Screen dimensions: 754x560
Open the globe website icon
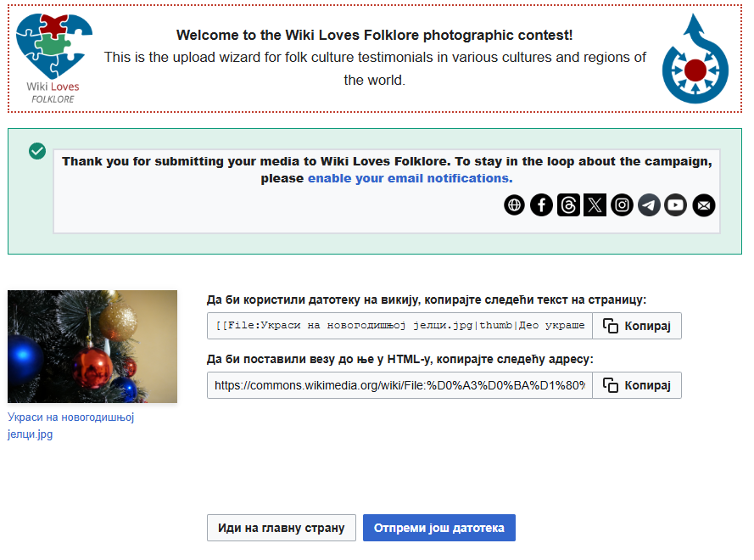tap(515, 204)
